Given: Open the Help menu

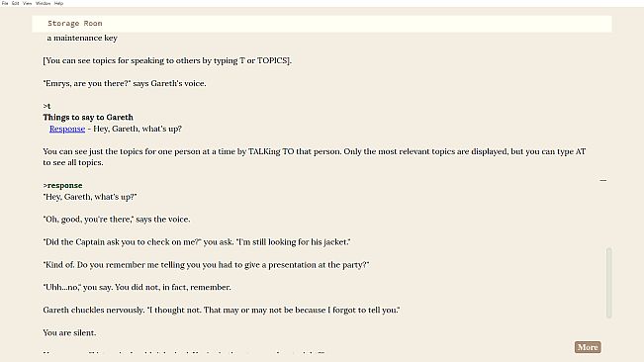Looking at the screenshot, I should coord(58,3).
